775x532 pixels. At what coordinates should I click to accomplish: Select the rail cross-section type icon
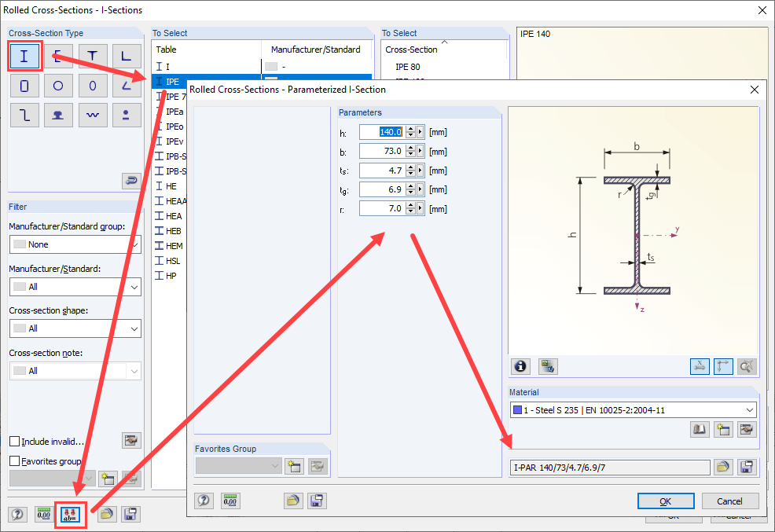click(58, 115)
